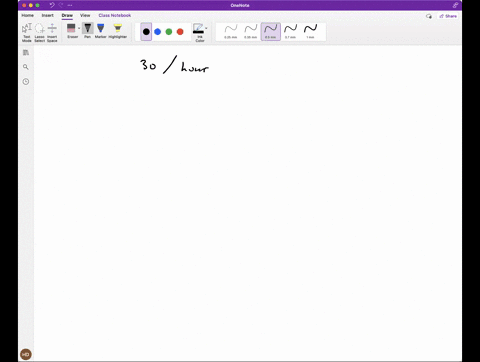The width and height of the screenshot is (480, 362).
Task: Switch to the Draw tab
Action: point(67,15)
